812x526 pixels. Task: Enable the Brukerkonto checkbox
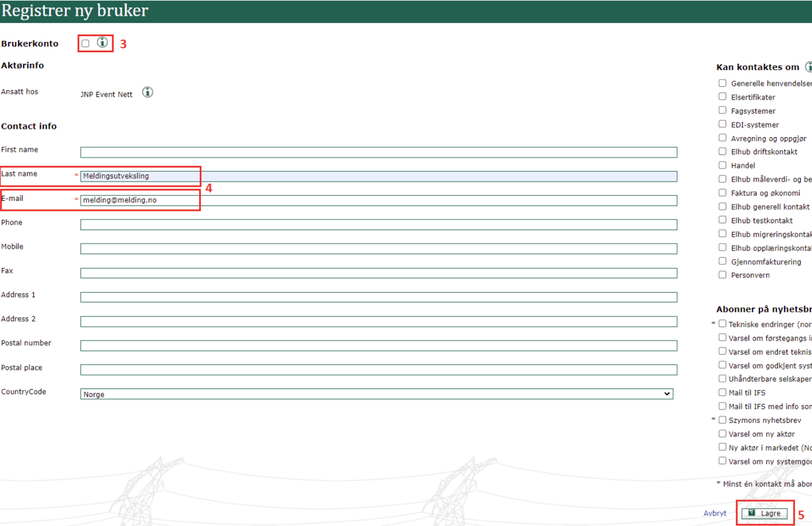pyautogui.click(x=85, y=43)
